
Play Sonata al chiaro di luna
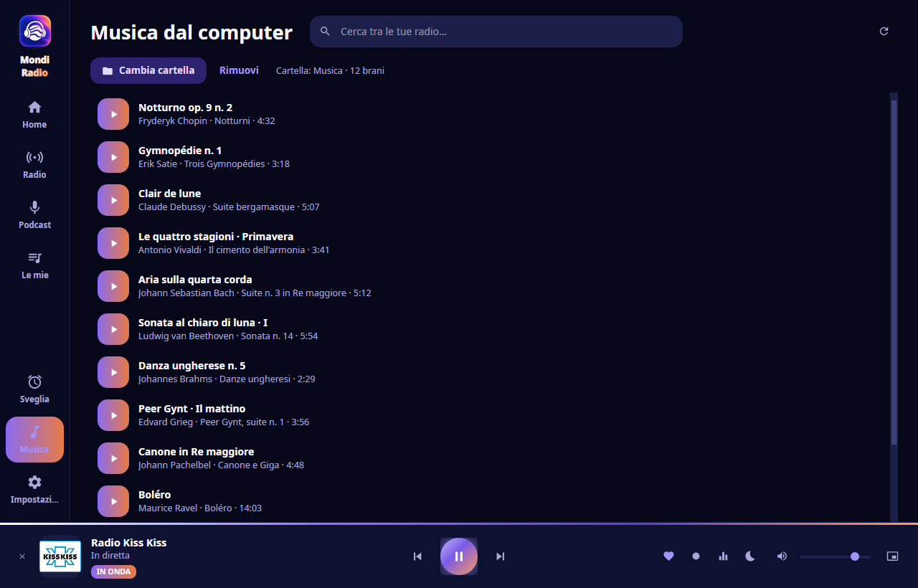click(x=113, y=329)
